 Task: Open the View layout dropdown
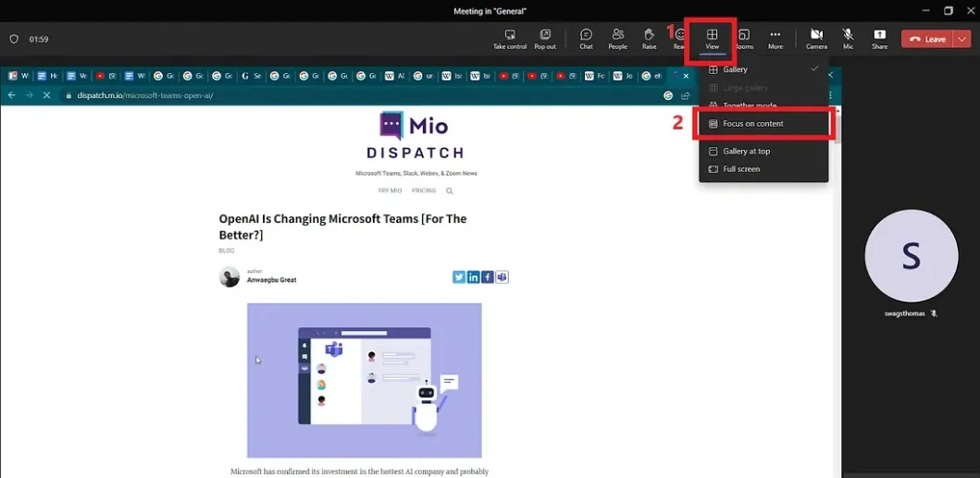tap(712, 39)
